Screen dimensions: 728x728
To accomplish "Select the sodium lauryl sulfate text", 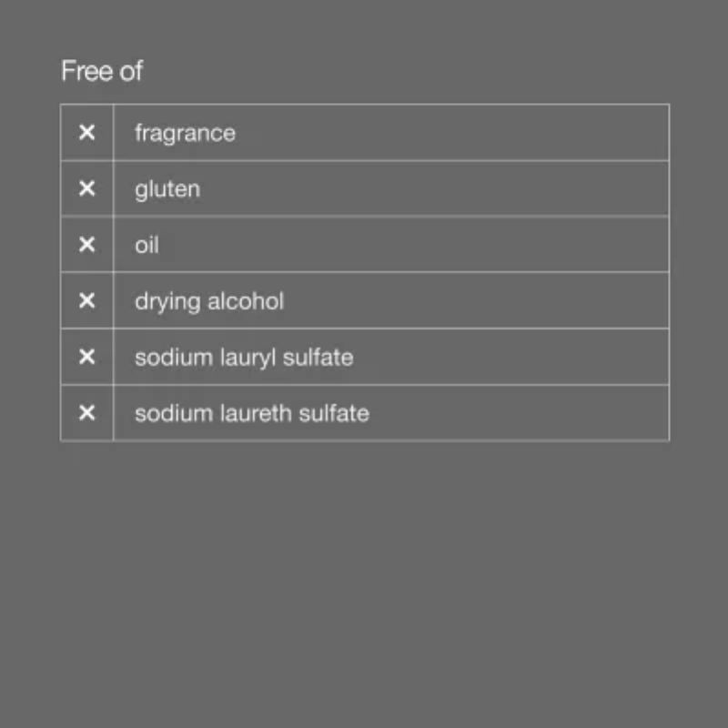I will pyautogui.click(x=244, y=359).
